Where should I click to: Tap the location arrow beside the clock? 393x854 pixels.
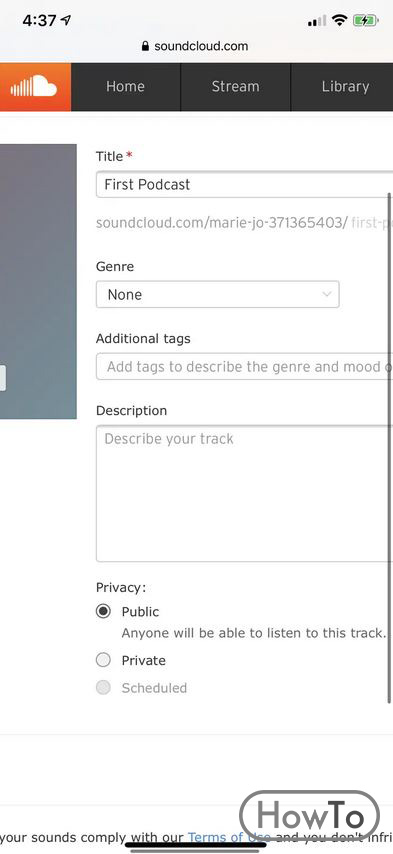pyautogui.click(x=66, y=21)
